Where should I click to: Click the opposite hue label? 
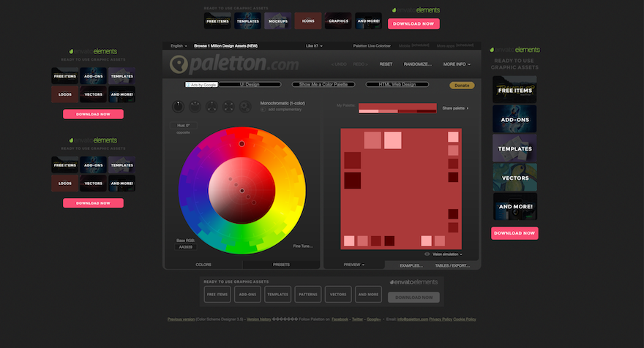pyautogui.click(x=183, y=132)
